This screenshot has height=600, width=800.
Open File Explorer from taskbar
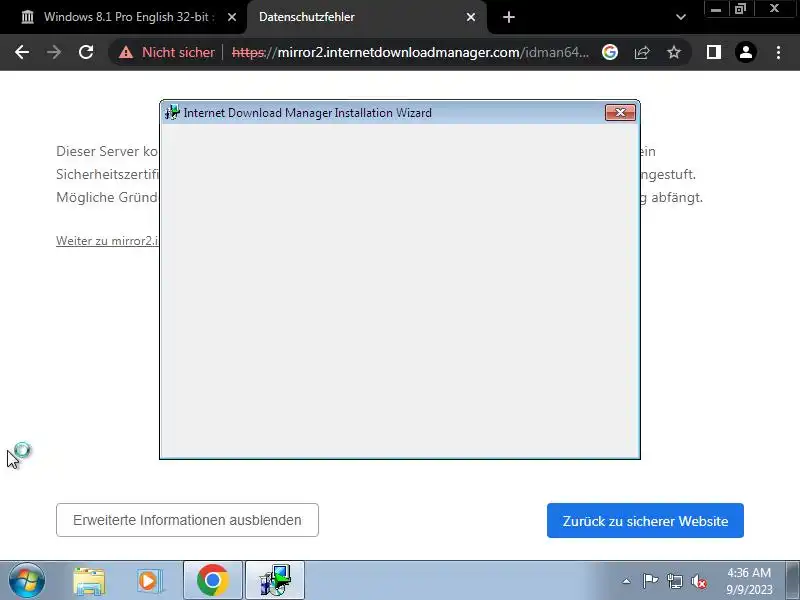coord(89,581)
